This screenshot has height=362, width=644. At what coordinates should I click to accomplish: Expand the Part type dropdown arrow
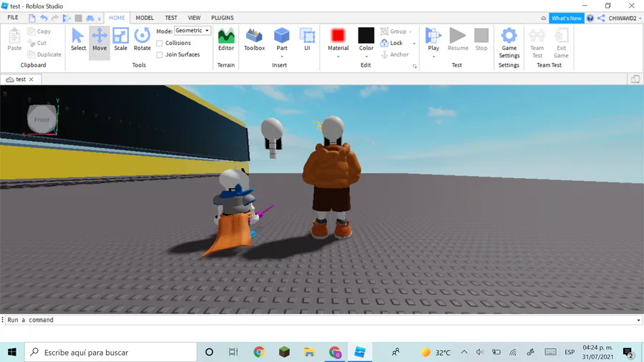tap(282, 57)
